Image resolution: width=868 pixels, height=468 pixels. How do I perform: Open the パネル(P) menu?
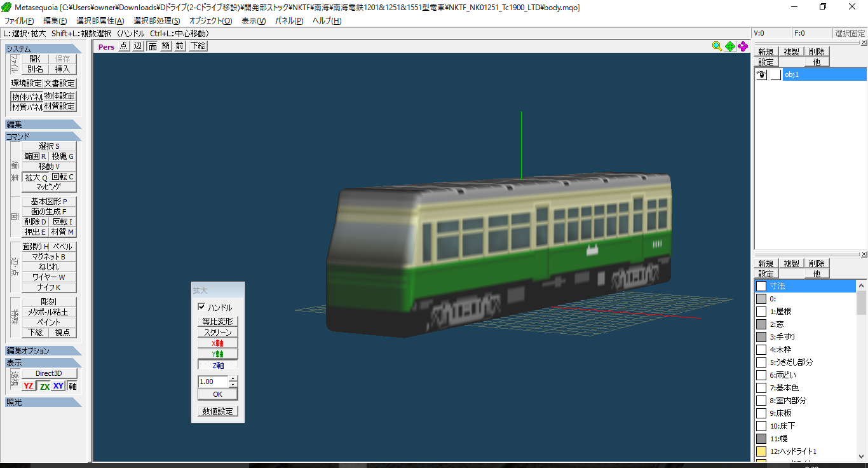point(289,21)
